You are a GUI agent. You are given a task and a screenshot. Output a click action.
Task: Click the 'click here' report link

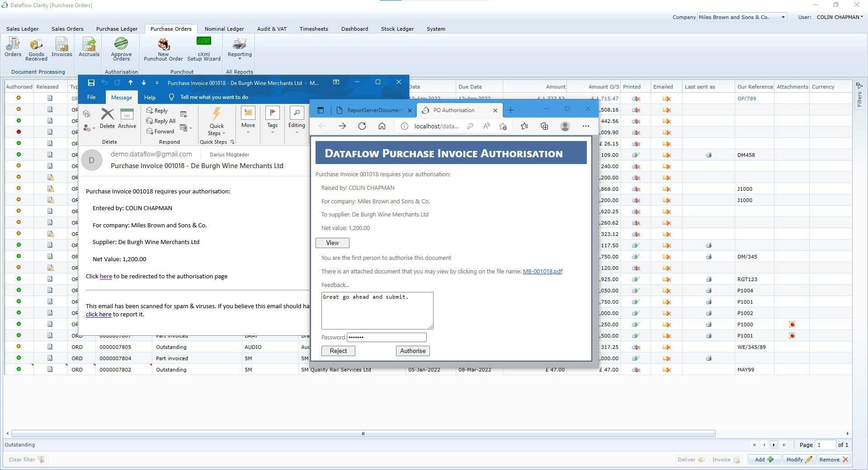coord(99,315)
